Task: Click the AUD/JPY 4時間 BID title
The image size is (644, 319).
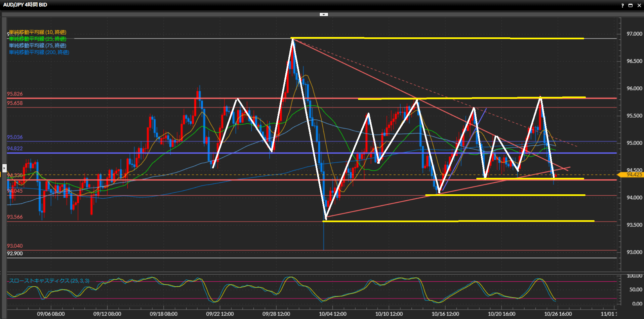Action: pyautogui.click(x=25, y=5)
